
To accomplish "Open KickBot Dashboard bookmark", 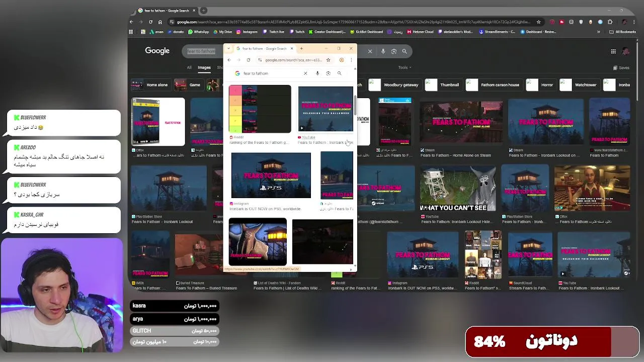I will 366,32.
